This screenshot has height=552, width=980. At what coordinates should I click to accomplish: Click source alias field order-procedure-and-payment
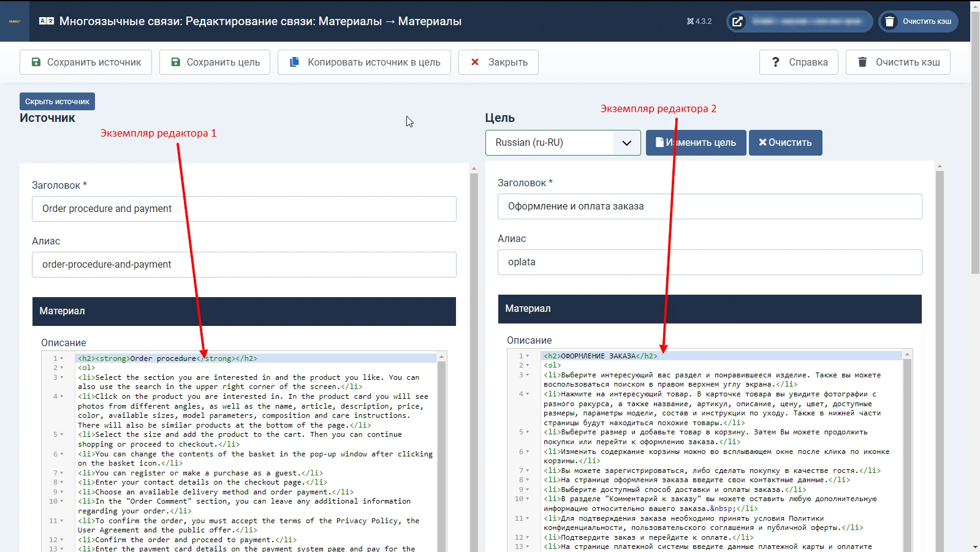pyautogui.click(x=244, y=265)
